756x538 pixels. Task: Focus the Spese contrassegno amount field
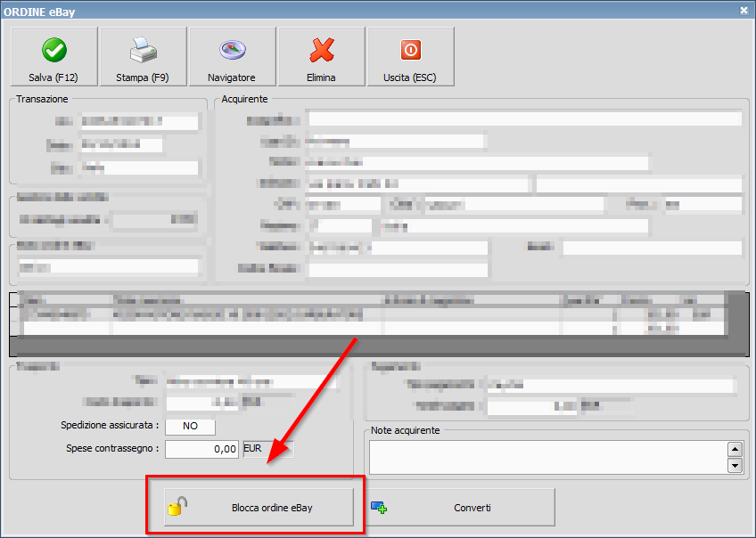[202, 449]
